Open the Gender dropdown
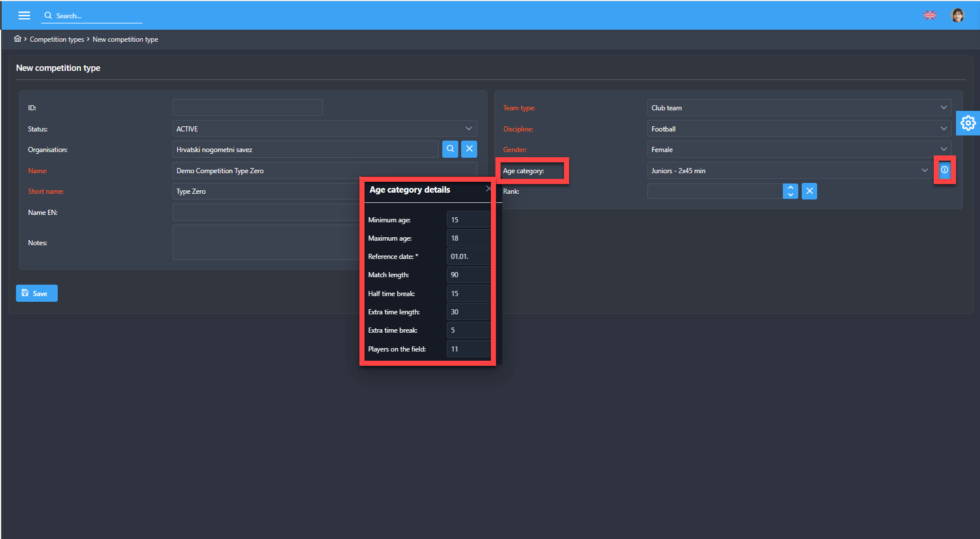 pyautogui.click(x=943, y=149)
